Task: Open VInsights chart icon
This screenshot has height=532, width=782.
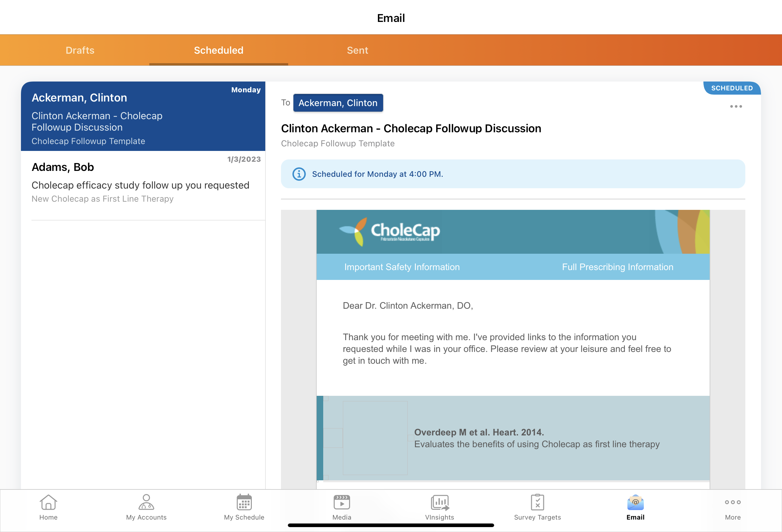Action: click(439, 503)
